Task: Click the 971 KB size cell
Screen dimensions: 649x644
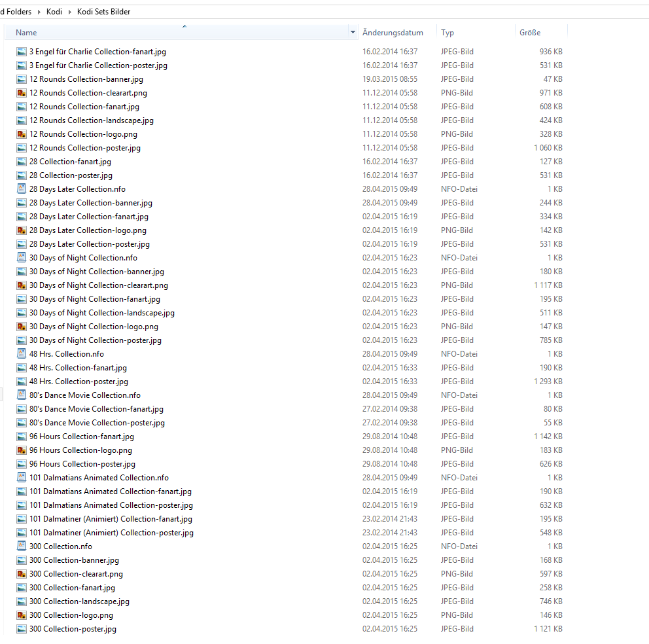Action: (551, 93)
